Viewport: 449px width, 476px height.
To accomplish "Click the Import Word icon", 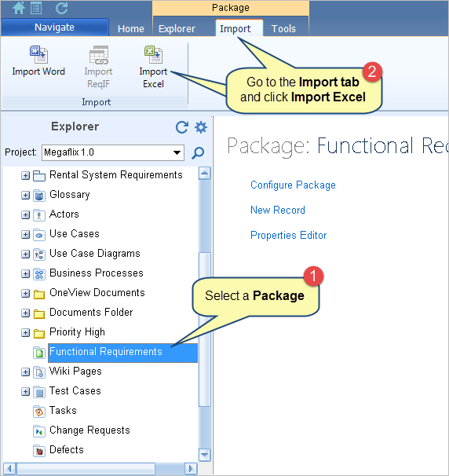I will [x=38, y=55].
